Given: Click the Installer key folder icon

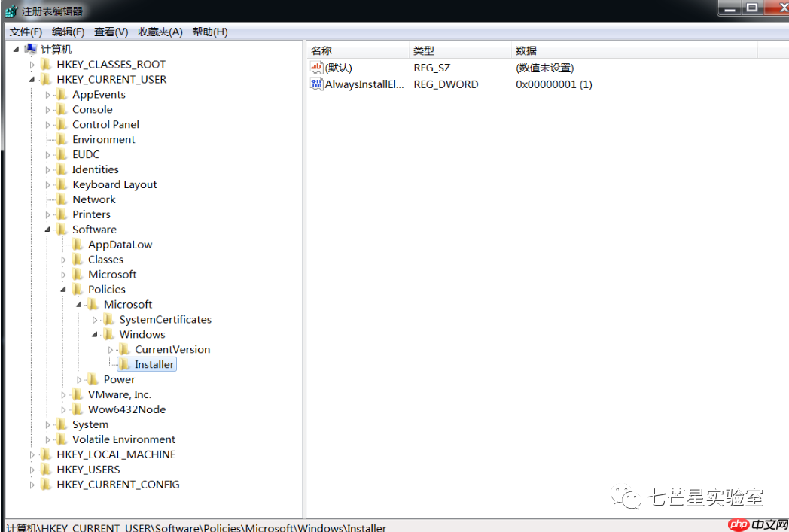Looking at the screenshot, I should pyautogui.click(x=124, y=364).
